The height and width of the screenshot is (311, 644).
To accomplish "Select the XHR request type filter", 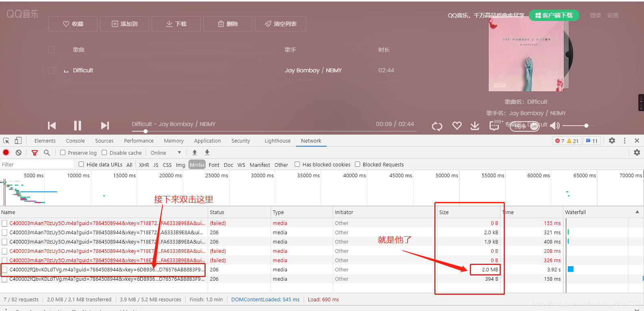I will click(x=144, y=165).
